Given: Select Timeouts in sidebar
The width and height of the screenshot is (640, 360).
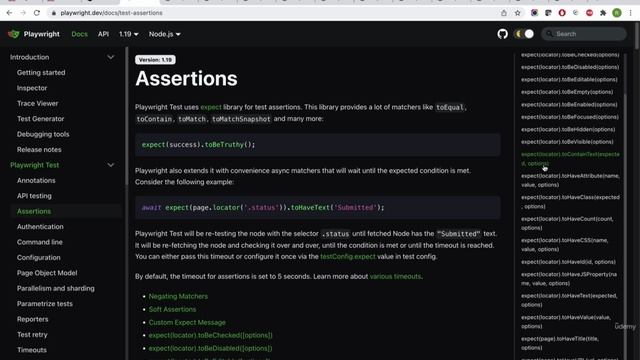Looking at the screenshot, I should 31,350.
